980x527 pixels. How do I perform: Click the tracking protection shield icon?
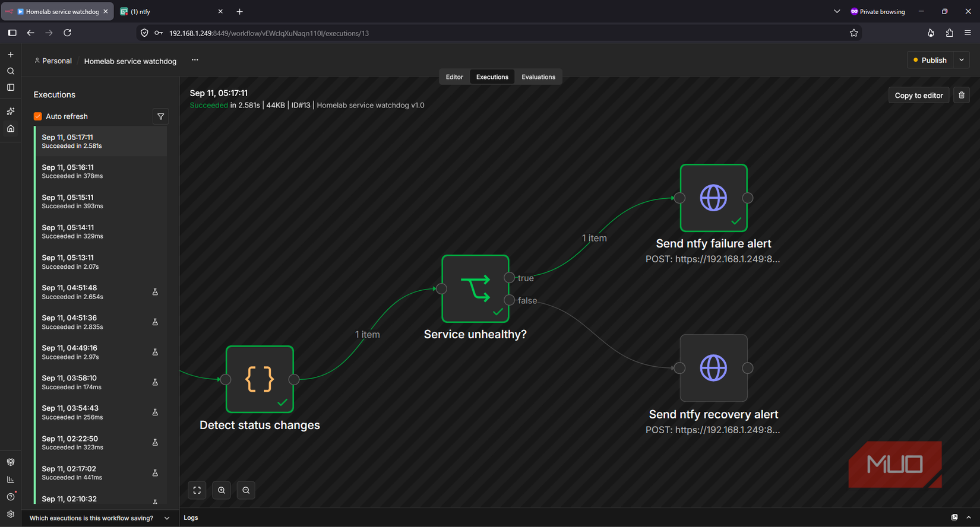click(x=144, y=33)
